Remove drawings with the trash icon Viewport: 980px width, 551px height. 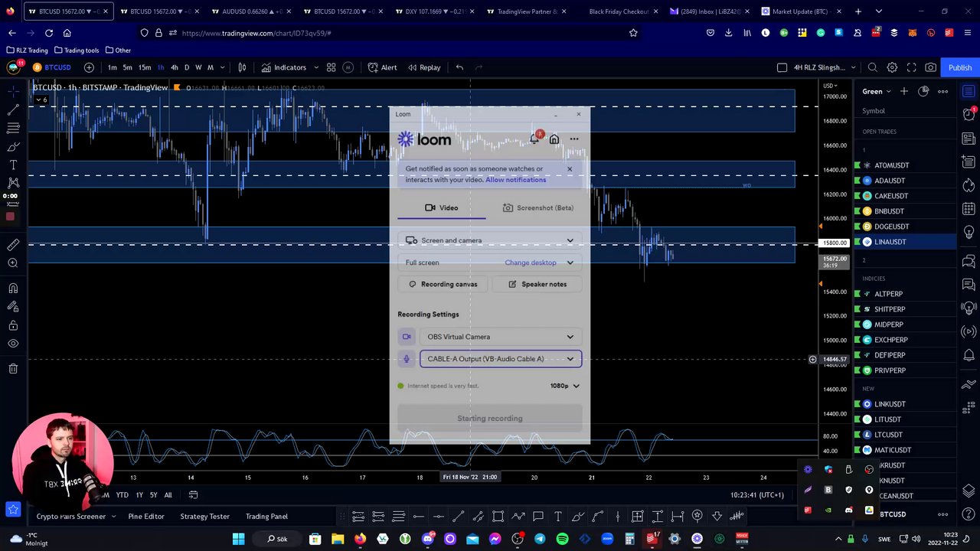click(13, 369)
